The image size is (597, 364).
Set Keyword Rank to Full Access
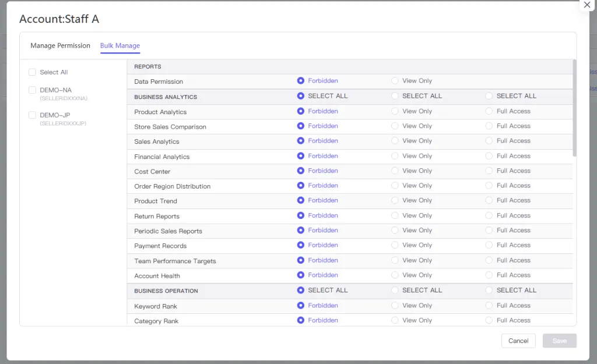click(x=489, y=305)
